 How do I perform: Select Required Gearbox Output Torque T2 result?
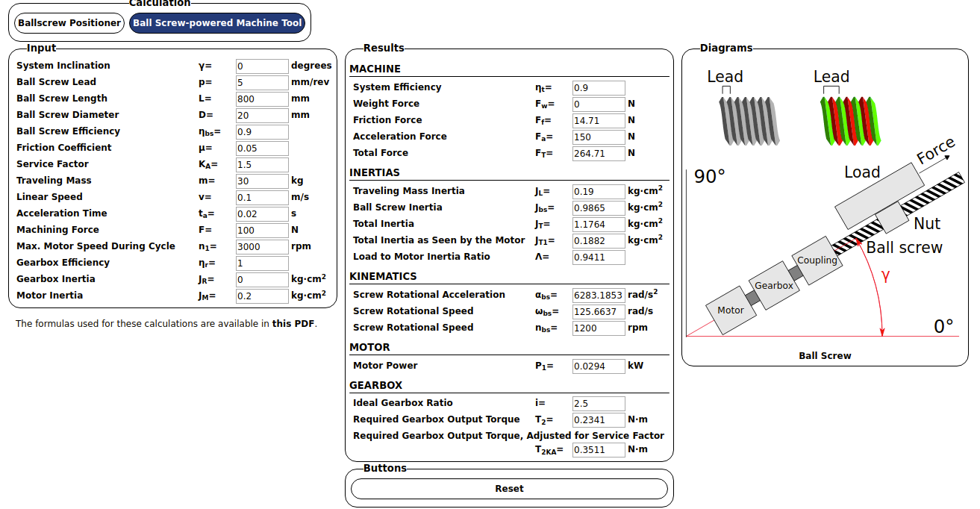[x=599, y=420]
